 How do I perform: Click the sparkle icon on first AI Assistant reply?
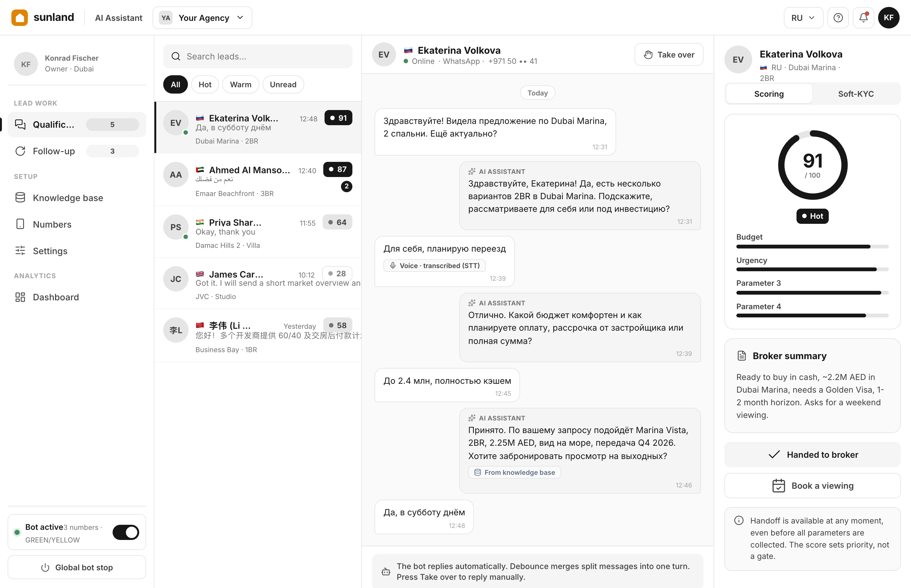point(472,171)
